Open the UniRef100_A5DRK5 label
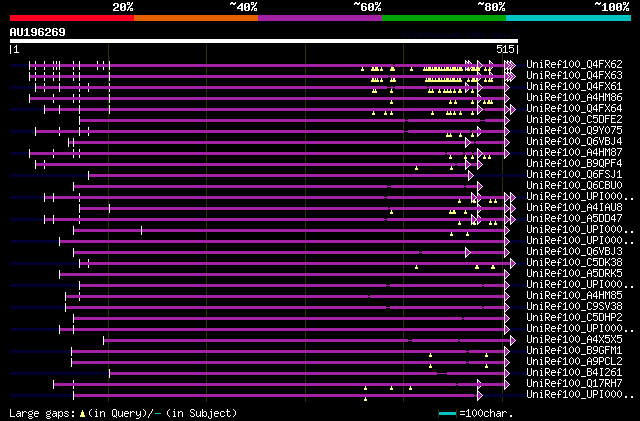The height and width of the screenshot is (421, 640). [574, 274]
